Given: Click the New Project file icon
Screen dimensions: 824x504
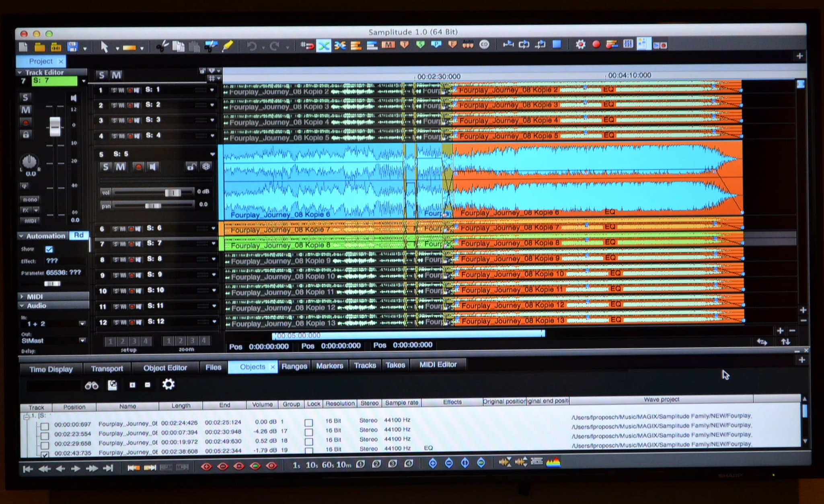Looking at the screenshot, I should 23,47.
